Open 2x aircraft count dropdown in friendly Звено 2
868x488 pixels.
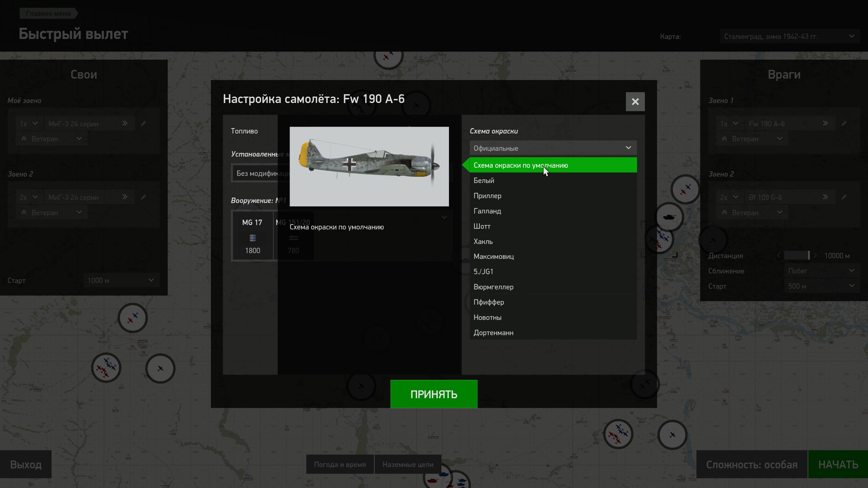[29, 197]
